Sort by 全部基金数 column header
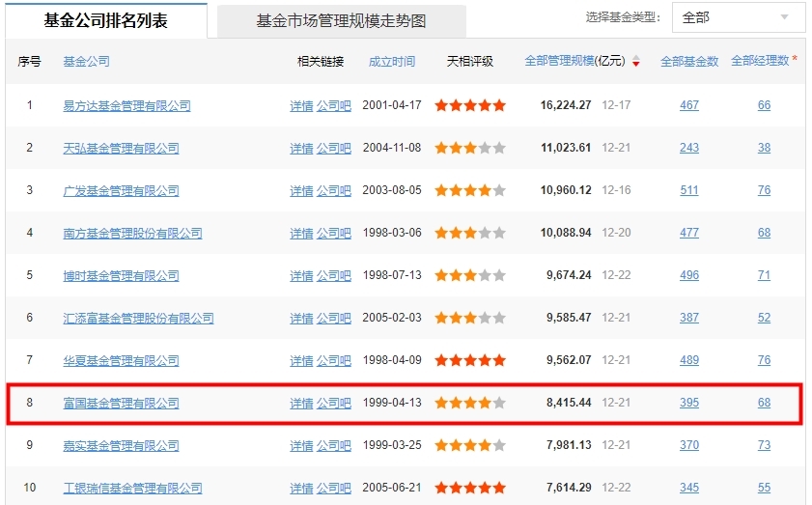This screenshot has height=505, width=812. click(689, 62)
